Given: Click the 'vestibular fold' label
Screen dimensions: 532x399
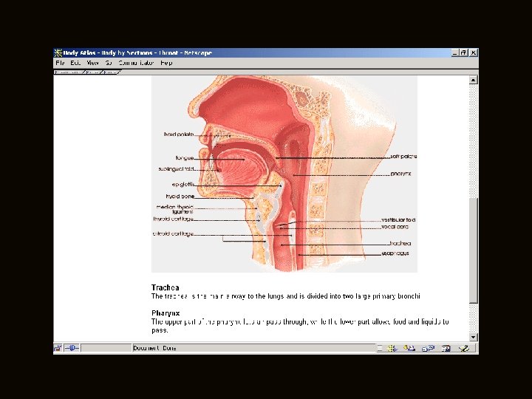Looking at the screenshot, I should [x=398, y=220].
